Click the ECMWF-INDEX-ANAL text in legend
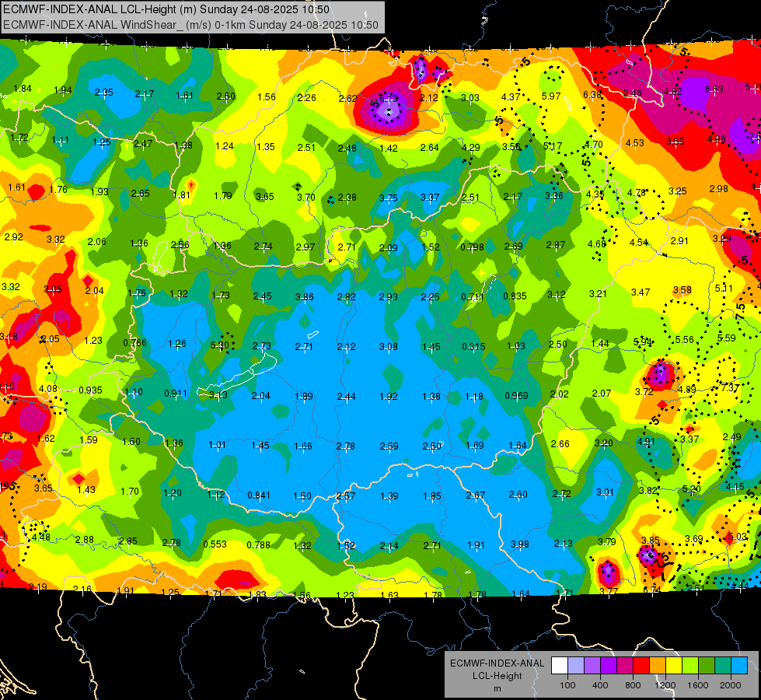 click(497, 663)
